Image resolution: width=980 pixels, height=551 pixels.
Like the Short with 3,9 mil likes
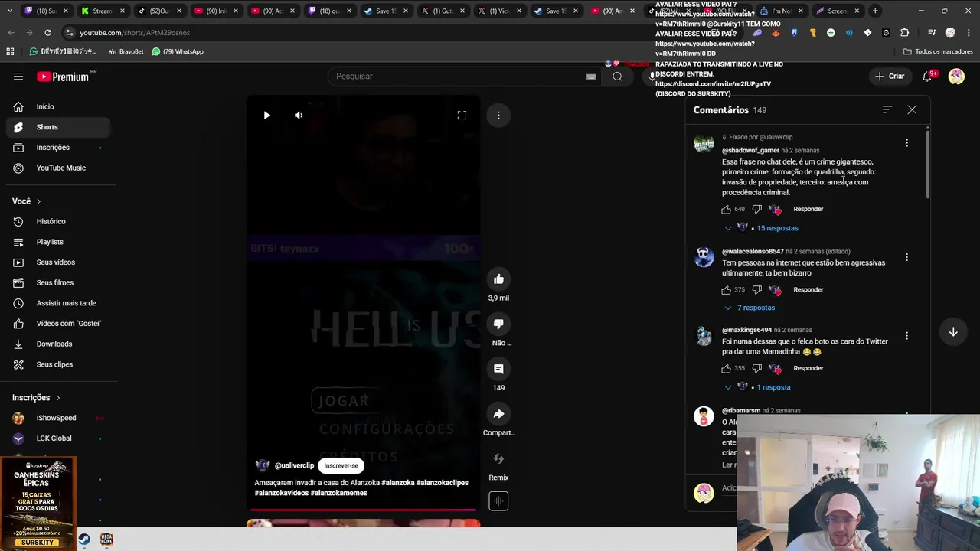click(498, 279)
